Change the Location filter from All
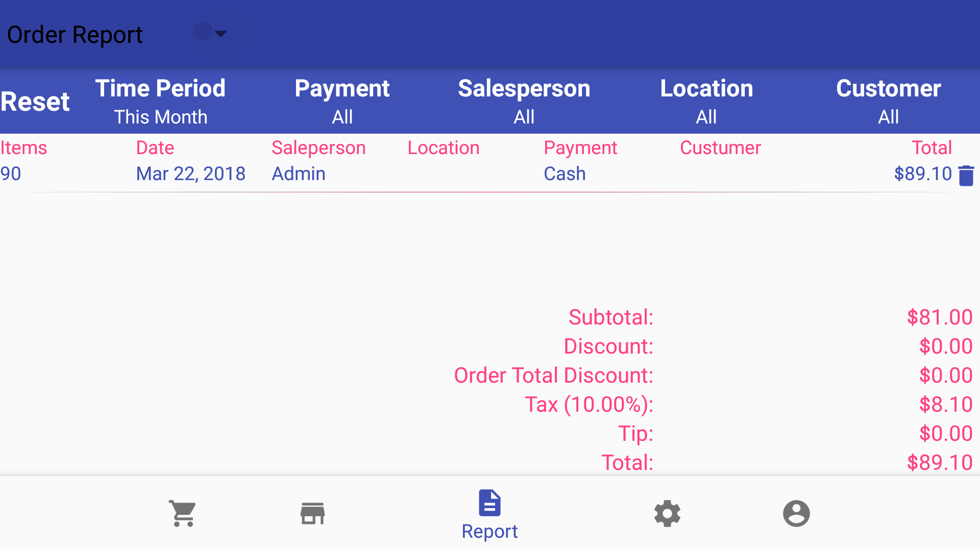980x551 pixels. coord(706,101)
